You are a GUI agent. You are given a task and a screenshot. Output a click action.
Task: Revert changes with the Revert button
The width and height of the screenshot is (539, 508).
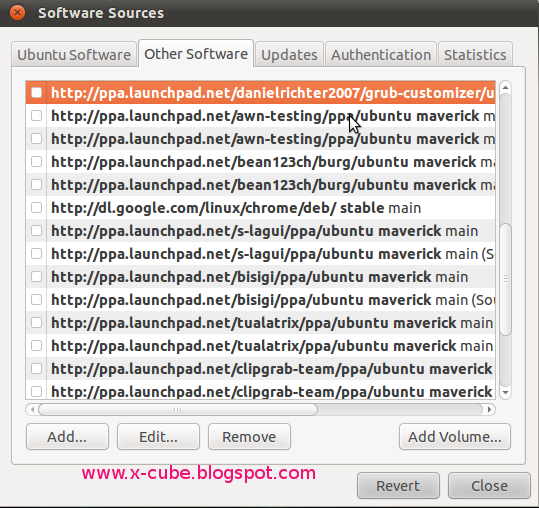pos(398,486)
